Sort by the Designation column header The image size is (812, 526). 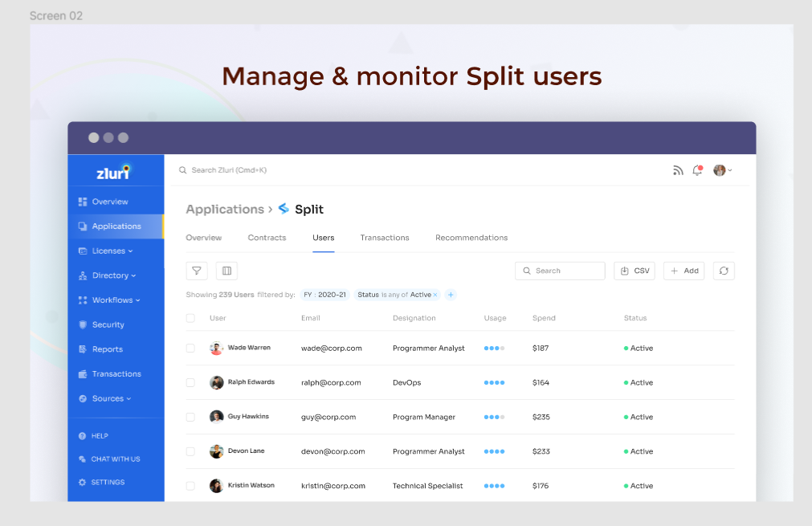click(414, 318)
